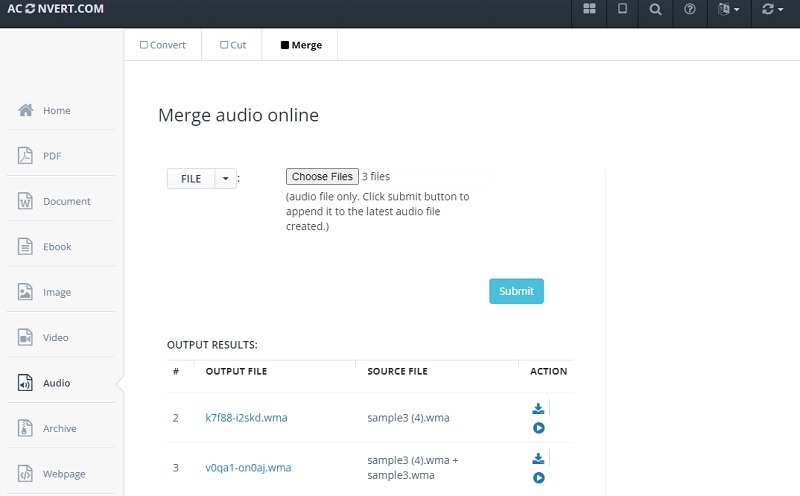Go to Video in the sidebar

(x=56, y=338)
